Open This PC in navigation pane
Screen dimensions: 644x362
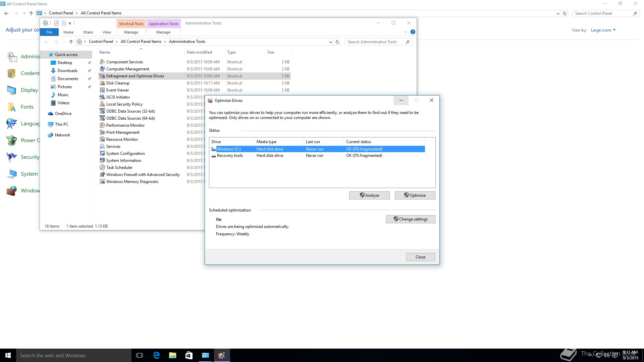pyautogui.click(x=61, y=124)
